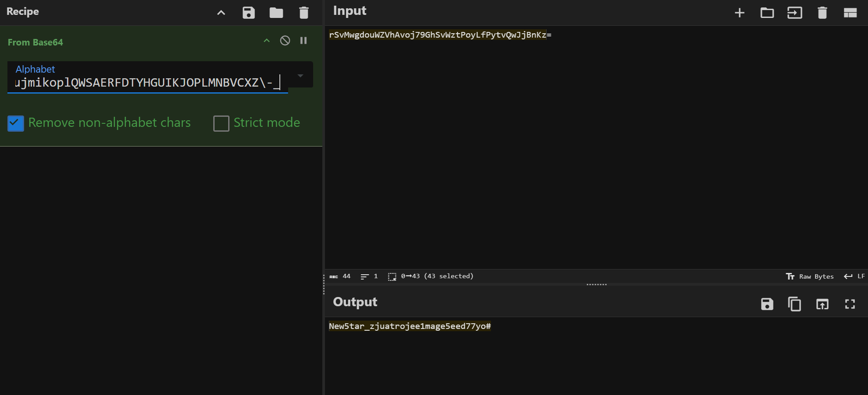Uncheck Remove non-alphabet chars
Viewport: 868px width, 395px height.
pos(16,123)
